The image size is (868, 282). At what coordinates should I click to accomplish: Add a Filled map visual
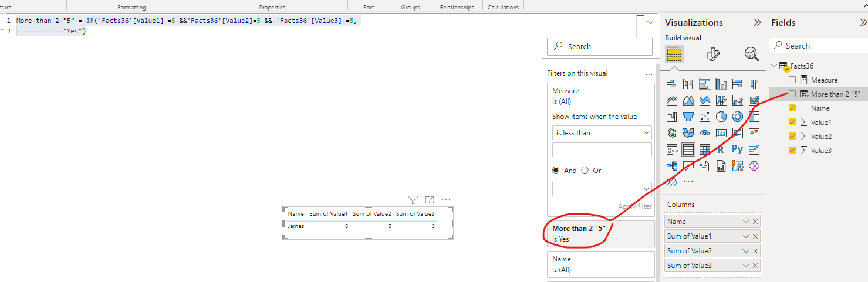(x=688, y=133)
